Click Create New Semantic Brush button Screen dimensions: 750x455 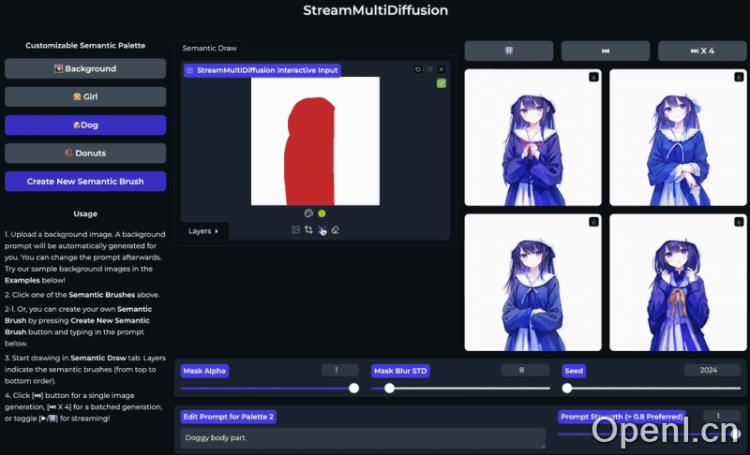[86, 181]
